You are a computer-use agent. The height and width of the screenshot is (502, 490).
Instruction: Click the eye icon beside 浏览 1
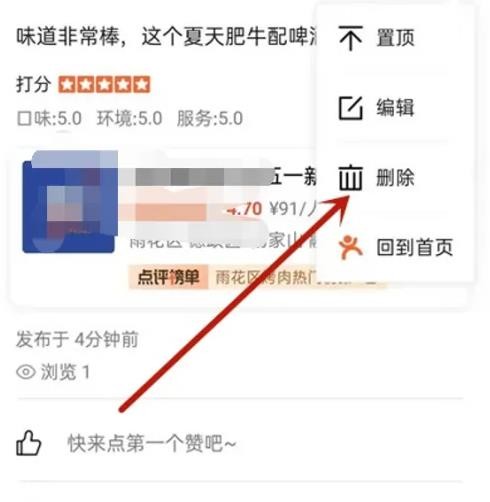(26, 372)
